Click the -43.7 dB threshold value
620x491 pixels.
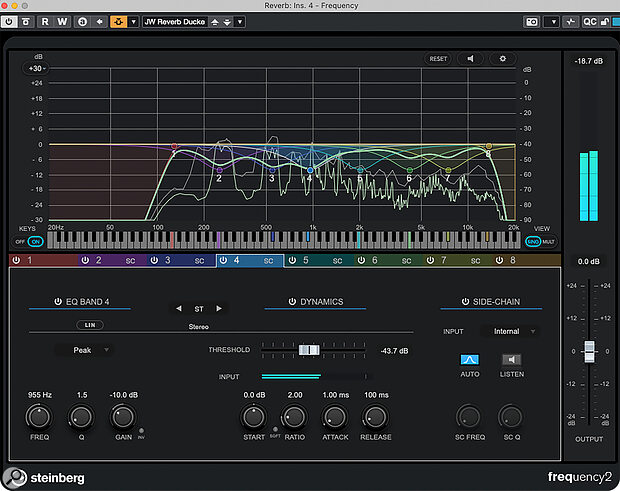coord(395,351)
